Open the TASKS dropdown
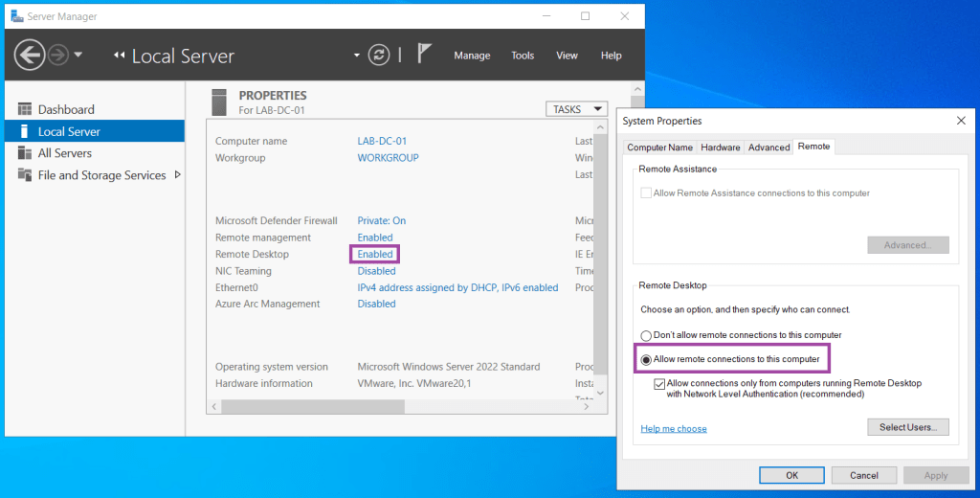Image resolution: width=980 pixels, height=498 pixels. point(576,109)
